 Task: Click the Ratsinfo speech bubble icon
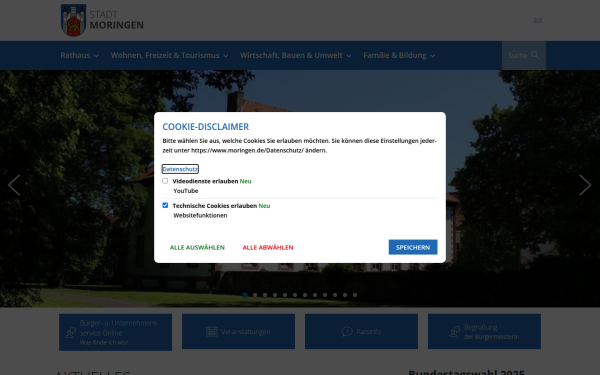(347, 331)
